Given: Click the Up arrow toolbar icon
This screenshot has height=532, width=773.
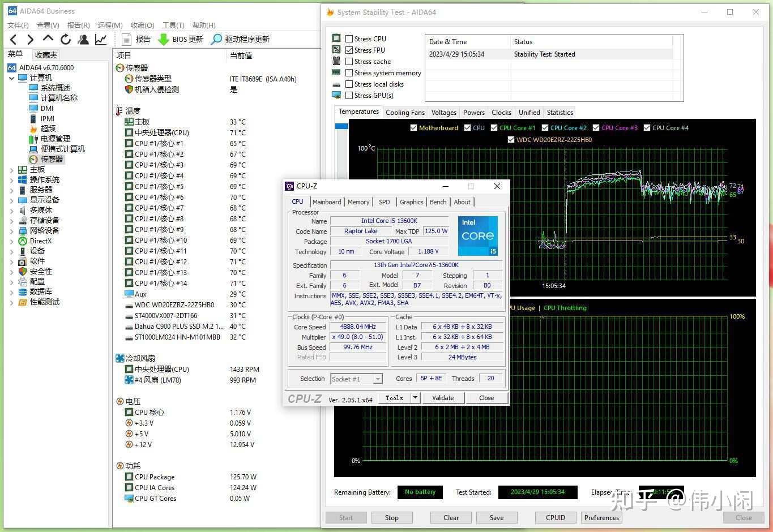Looking at the screenshot, I should [x=48, y=38].
